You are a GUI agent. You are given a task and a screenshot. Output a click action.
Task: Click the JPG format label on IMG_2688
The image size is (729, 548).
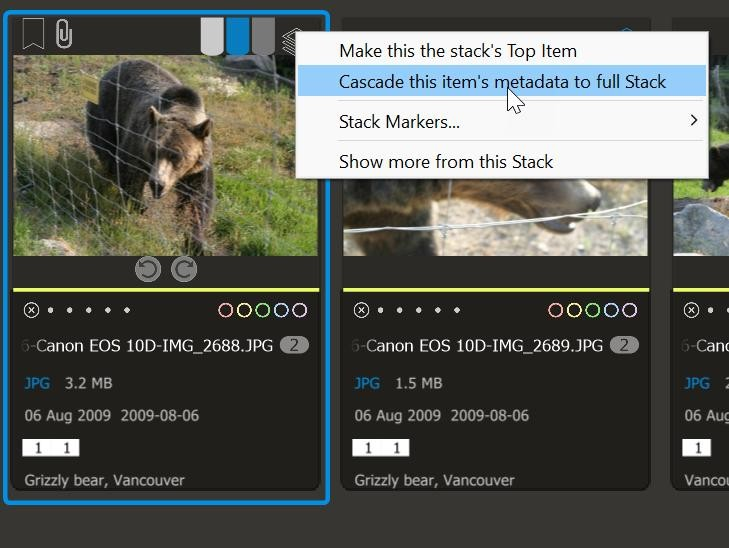click(37, 383)
